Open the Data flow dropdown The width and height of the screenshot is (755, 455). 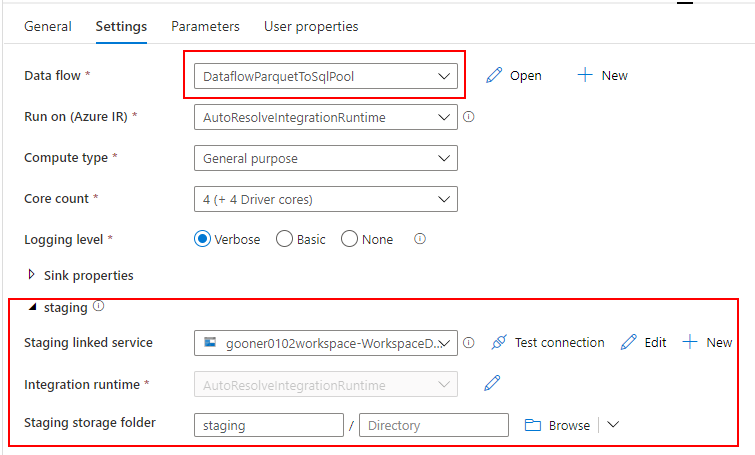[x=325, y=76]
